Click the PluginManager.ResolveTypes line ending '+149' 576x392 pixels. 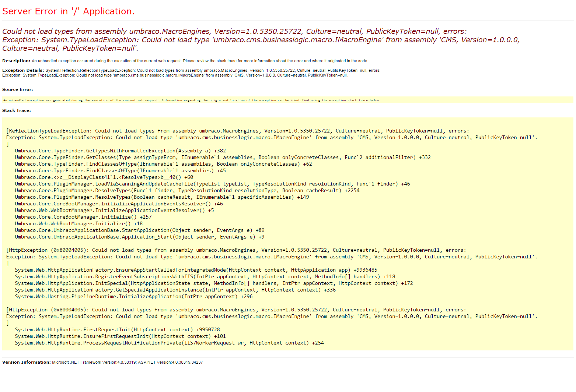click(162, 197)
